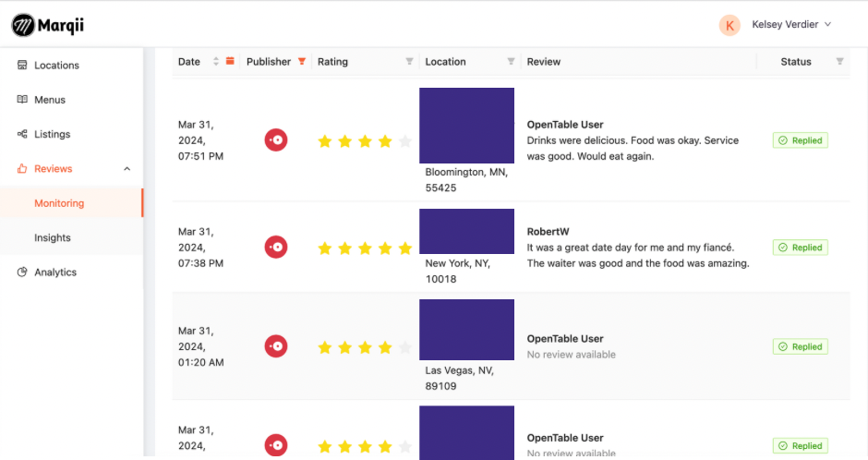Viewport: 868px width, 460px height.
Task: Click the Reviews thumbs-up icon
Action: tap(22, 168)
